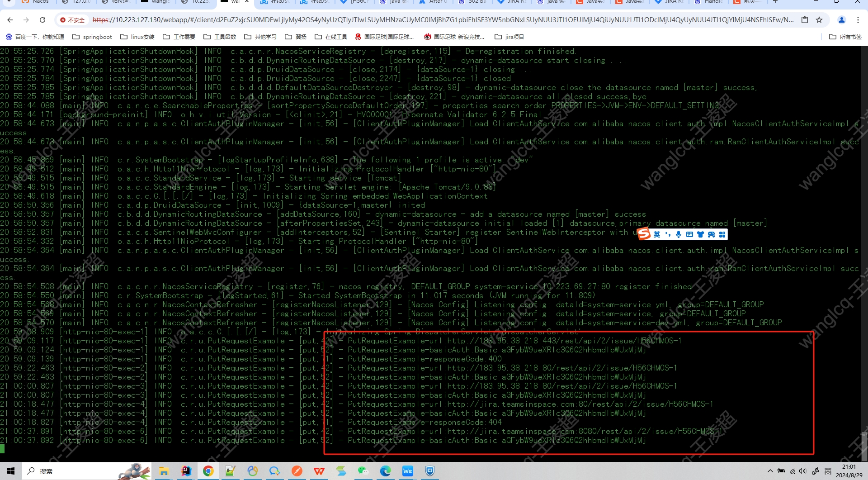Open the Chrome three-dot menu
The height and width of the screenshot is (480, 868).
tap(858, 20)
